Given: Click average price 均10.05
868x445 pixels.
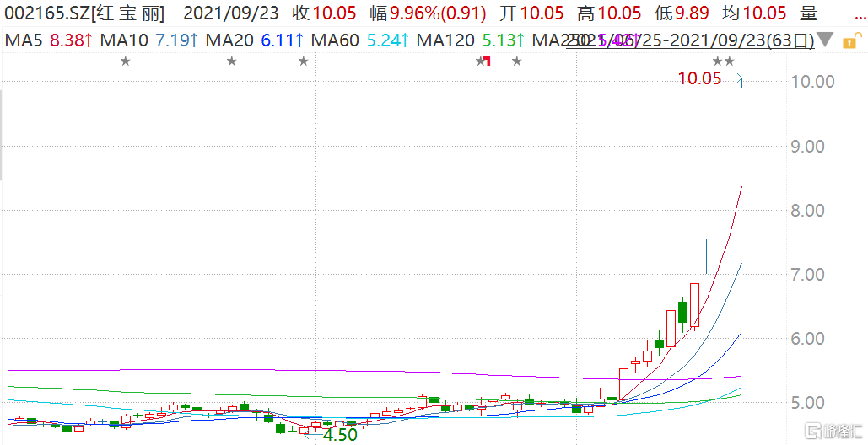Looking at the screenshot, I should coord(755,13).
